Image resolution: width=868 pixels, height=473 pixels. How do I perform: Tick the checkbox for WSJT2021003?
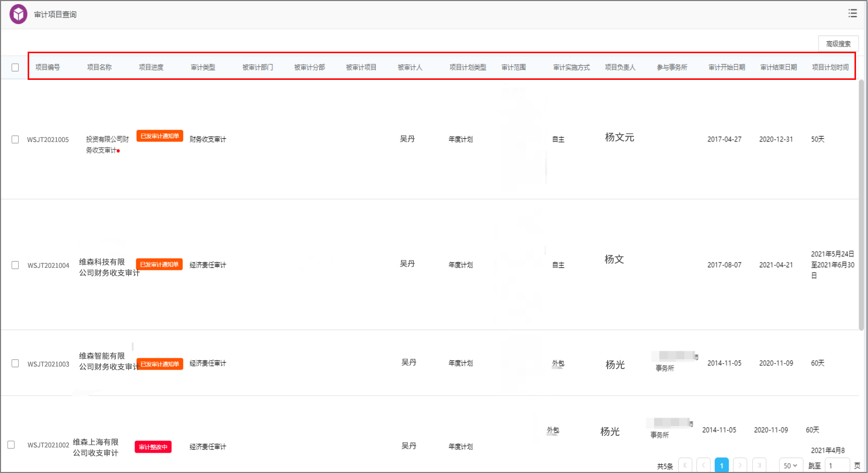tap(15, 363)
